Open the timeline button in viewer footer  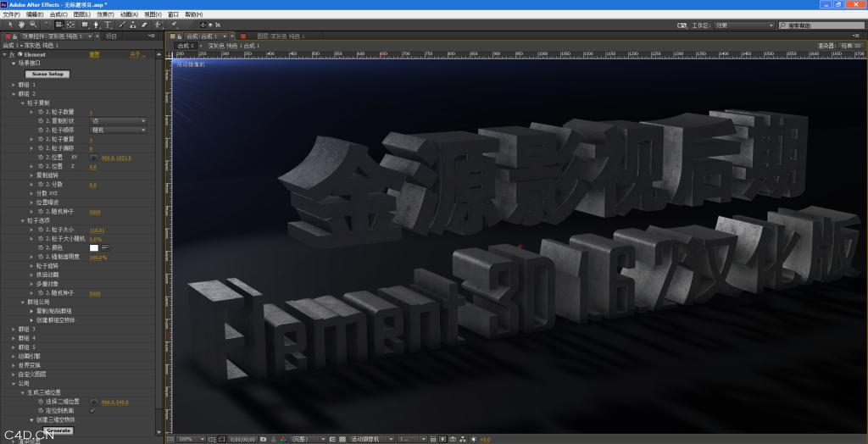point(453,439)
